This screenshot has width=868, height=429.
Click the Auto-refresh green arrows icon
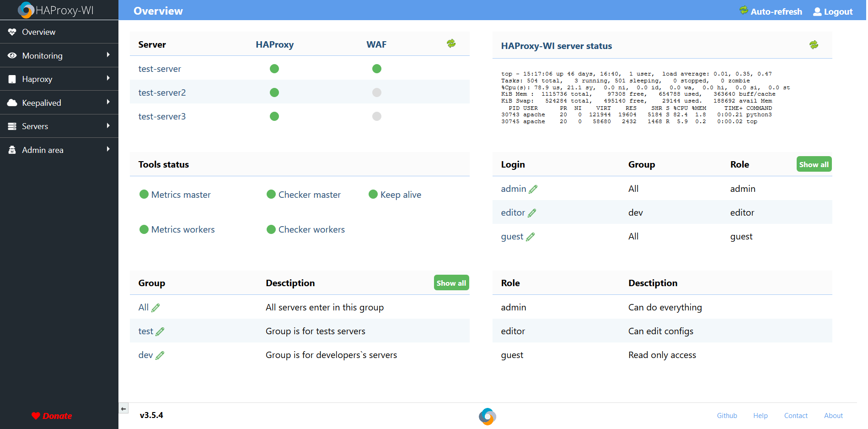point(744,10)
